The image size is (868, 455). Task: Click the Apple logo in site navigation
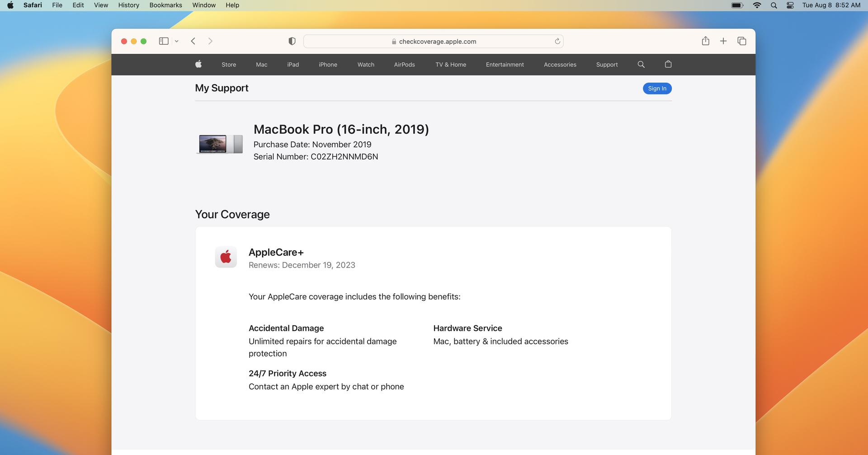(198, 64)
